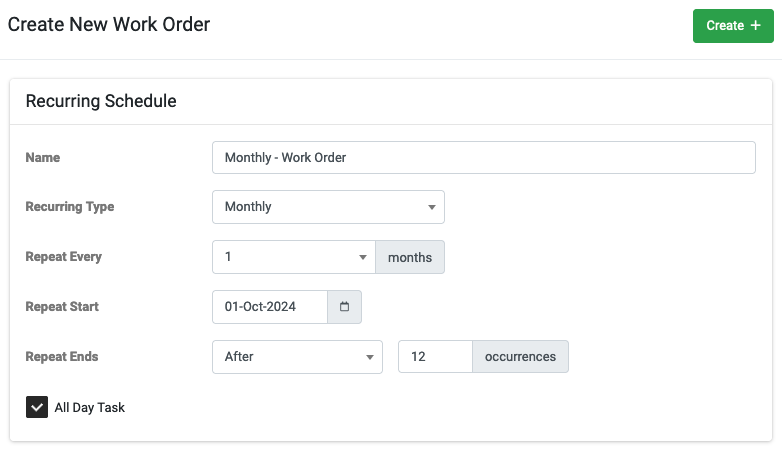Click the occurrences count field showing 12
Viewport: 782px width, 455px height.
tap(435, 357)
